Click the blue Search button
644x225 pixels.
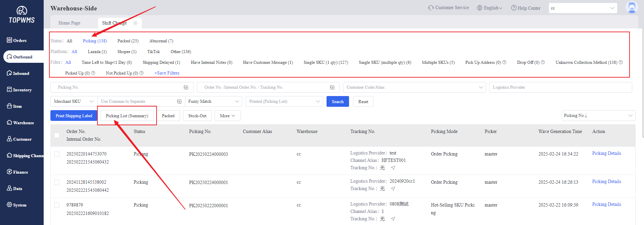pos(338,101)
